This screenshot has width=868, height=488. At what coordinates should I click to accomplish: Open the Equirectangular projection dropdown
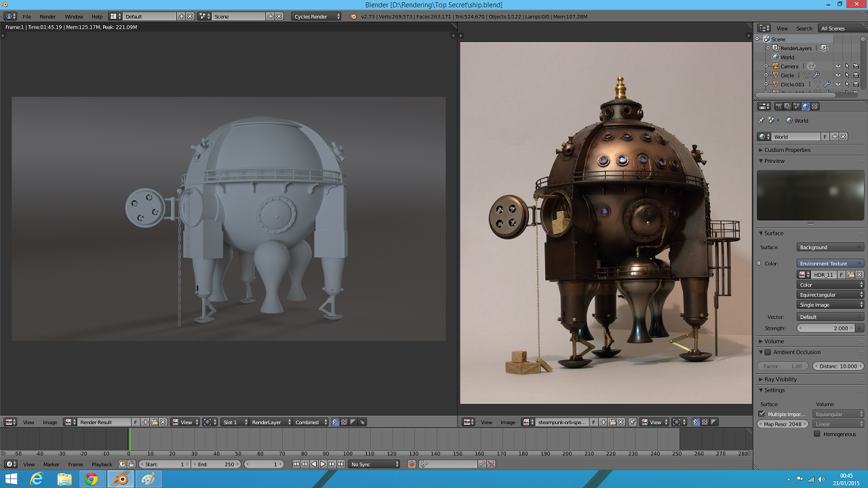coord(830,295)
